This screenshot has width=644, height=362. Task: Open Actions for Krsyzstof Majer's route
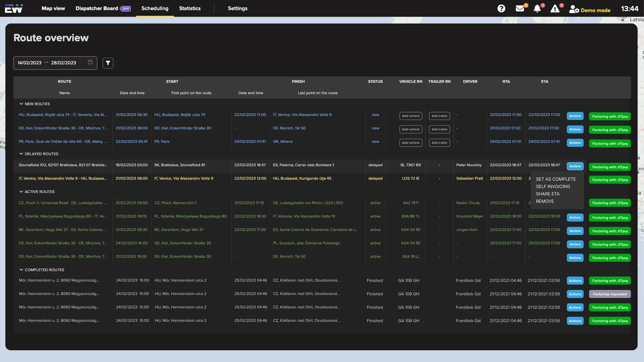pos(575,218)
